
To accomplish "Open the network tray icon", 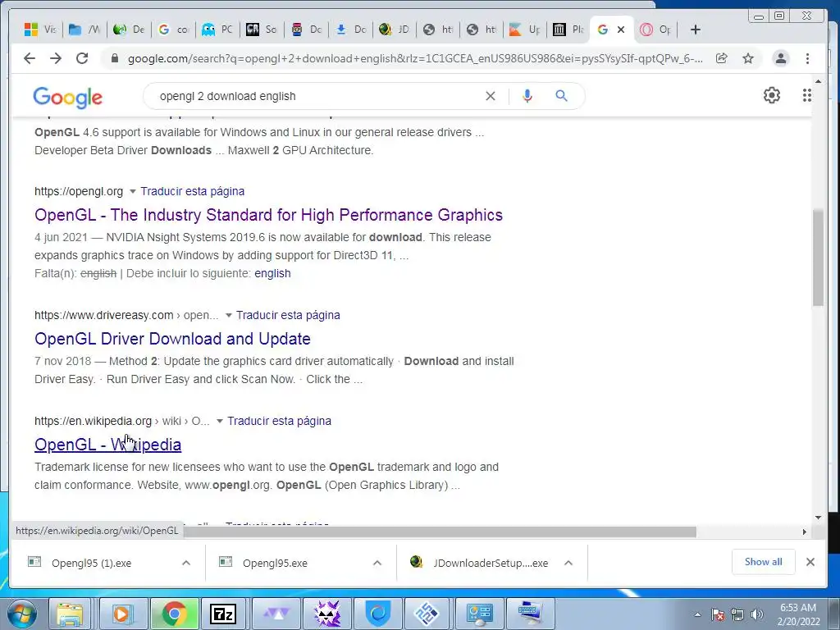I will click(737, 614).
